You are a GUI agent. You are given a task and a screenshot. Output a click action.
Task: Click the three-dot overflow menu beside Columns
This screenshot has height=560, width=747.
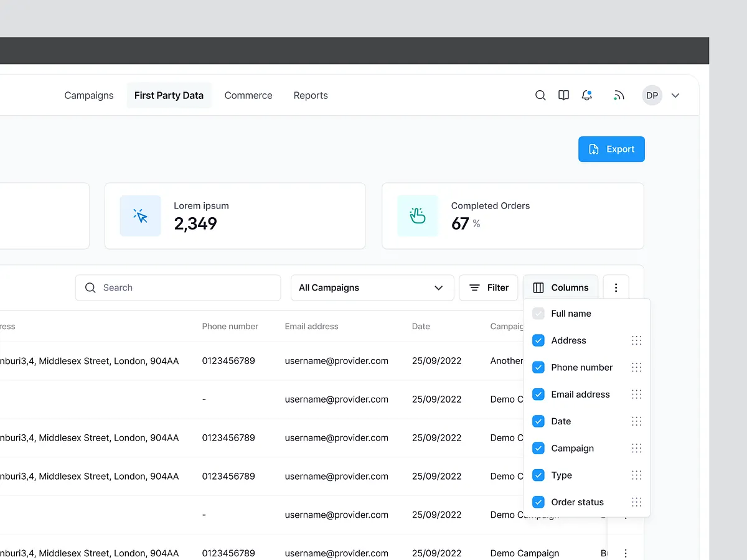click(x=616, y=287)
